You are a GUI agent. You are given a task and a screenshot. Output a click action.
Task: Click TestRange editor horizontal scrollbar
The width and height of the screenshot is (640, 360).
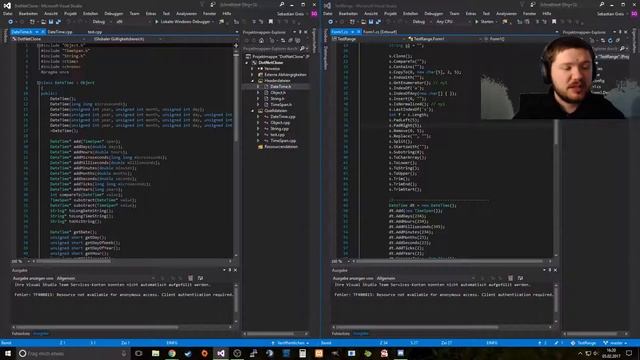(451, 261)
